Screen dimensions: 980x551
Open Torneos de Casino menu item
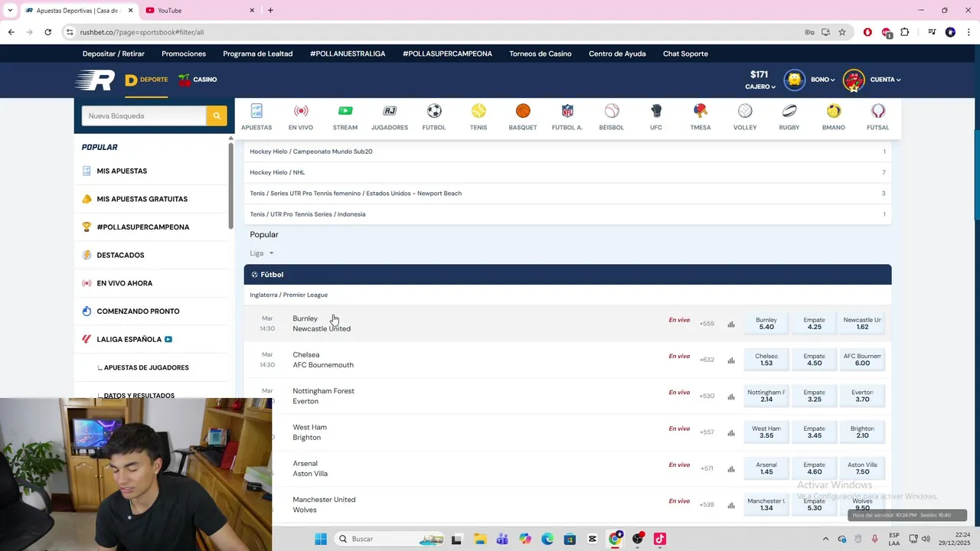click(541, 54)
